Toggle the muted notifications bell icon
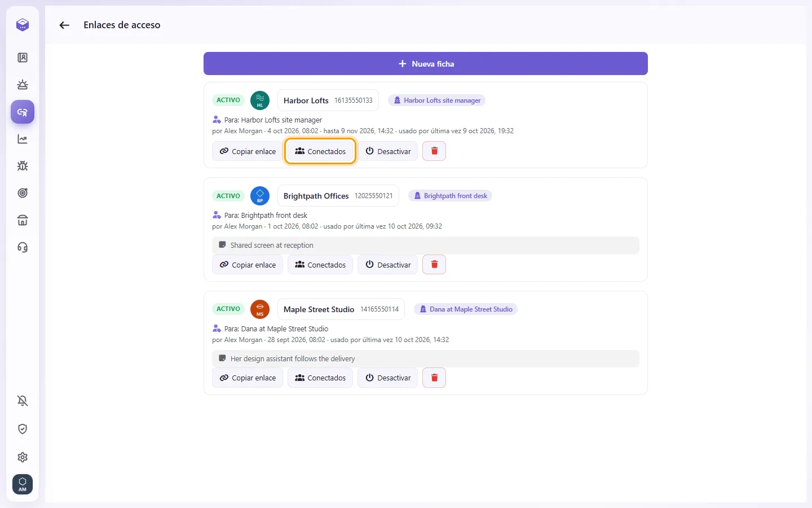The width and height of the screenshot is (812, 508). (x=23, y=401)
